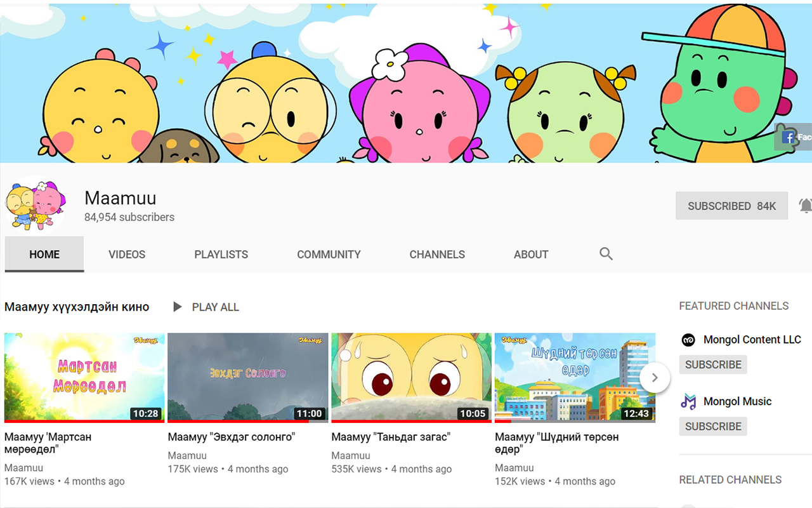Click the SUBSCRIBED 84K button

click(x=732, y=206)
